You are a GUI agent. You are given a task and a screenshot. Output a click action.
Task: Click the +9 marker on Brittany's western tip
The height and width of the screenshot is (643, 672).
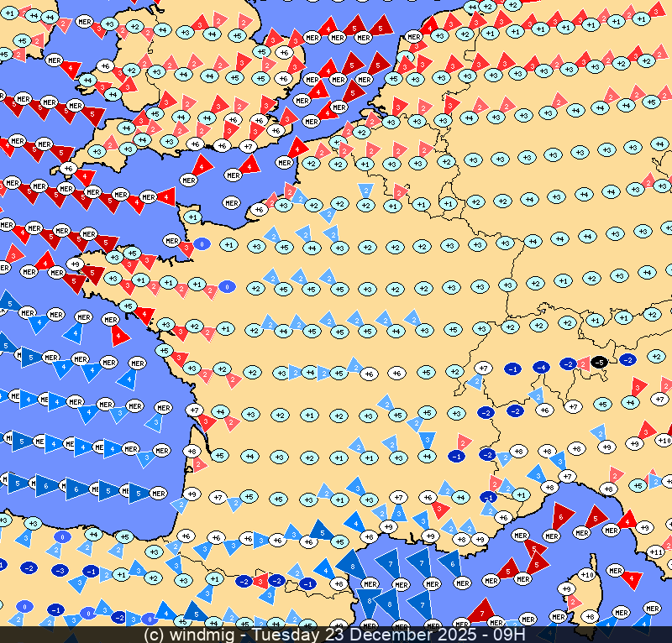pyautogui.click(x=74, y=264)
